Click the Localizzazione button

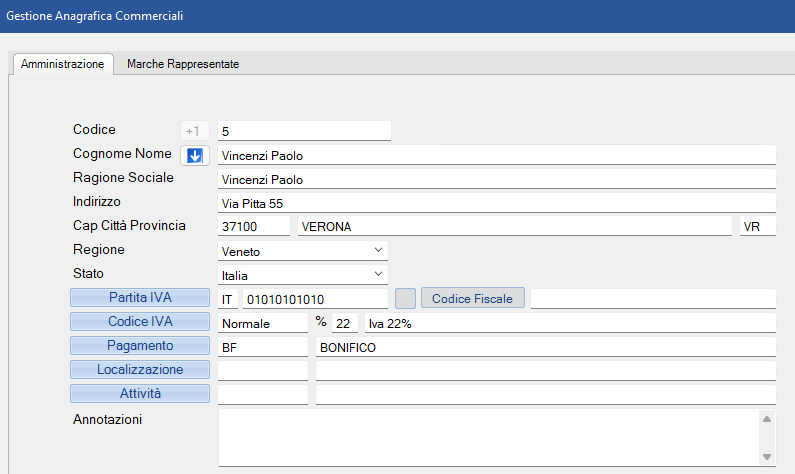click(x=140, y=370)
